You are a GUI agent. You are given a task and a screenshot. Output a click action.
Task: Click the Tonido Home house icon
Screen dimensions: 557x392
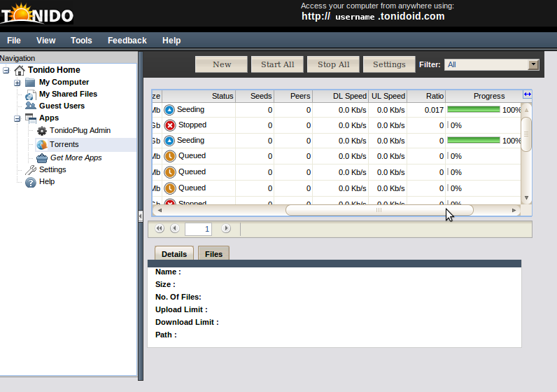(20, 71)
